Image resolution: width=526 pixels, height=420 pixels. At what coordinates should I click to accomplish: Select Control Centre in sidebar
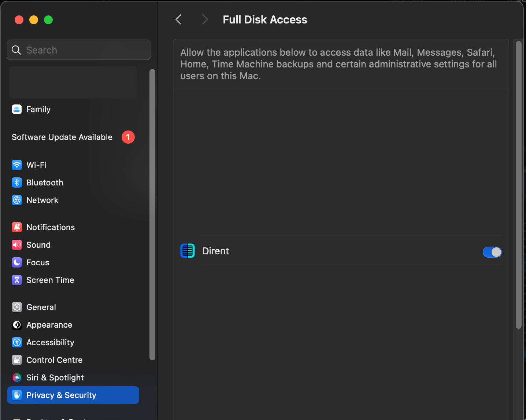pyautogui.click(x=54, y=360)
